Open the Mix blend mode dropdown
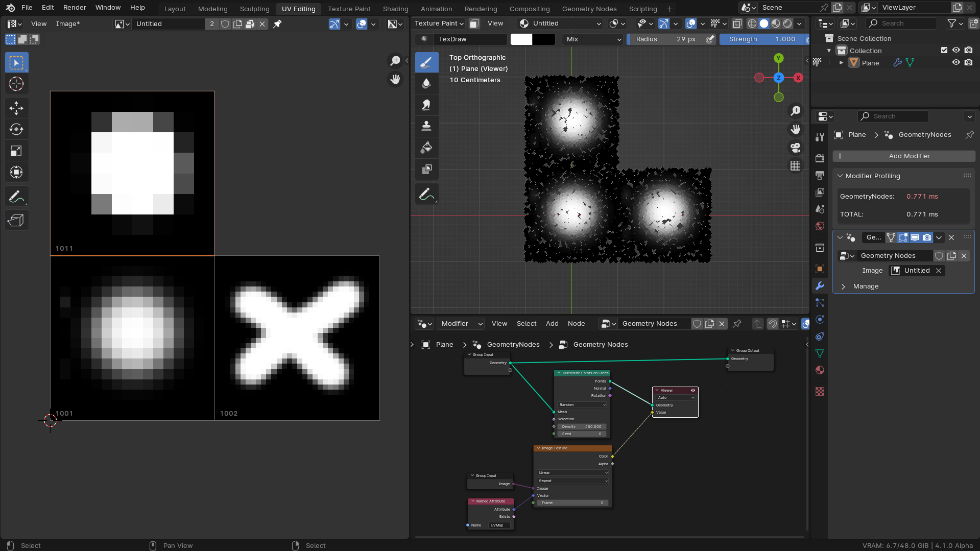This screenshot has width=980, height=551. 593,39
